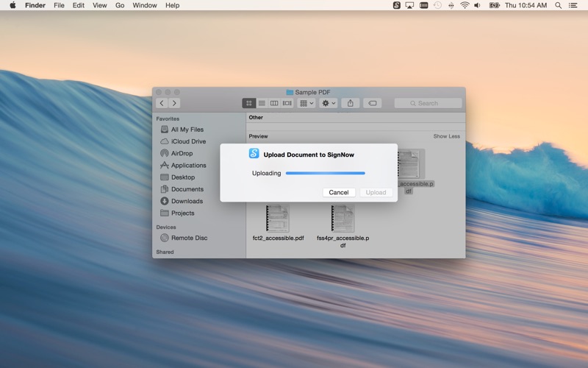This screenshot has width=588, height=368.
Task: Click Show Less in Preview section
Action: (x=446, y=136)
